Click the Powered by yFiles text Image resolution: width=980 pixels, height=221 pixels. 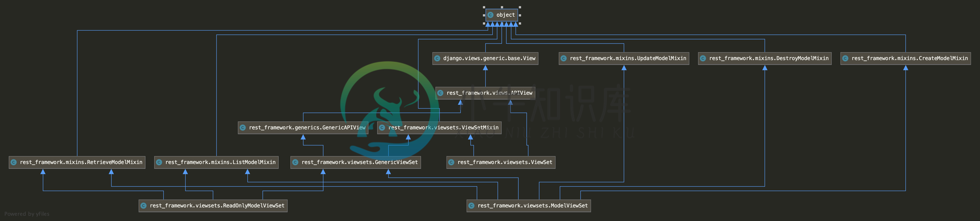point(27,214)
